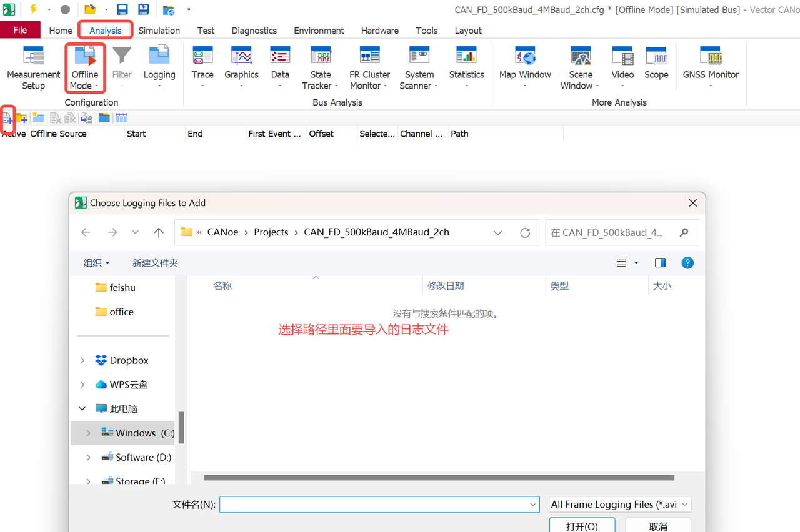Open the 组织 dropdown menu
800x532 pixels.
[96, 263]
